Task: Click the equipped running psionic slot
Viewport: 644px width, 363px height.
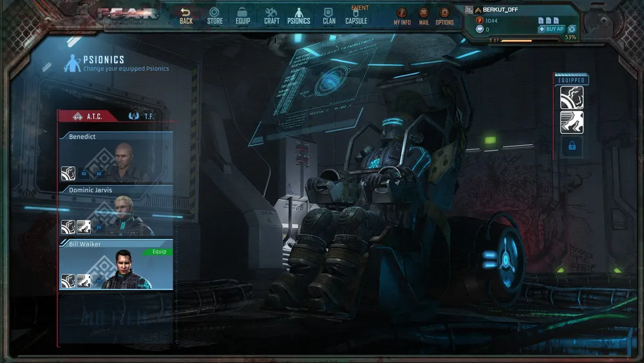Action: click(x=572, y=122)
